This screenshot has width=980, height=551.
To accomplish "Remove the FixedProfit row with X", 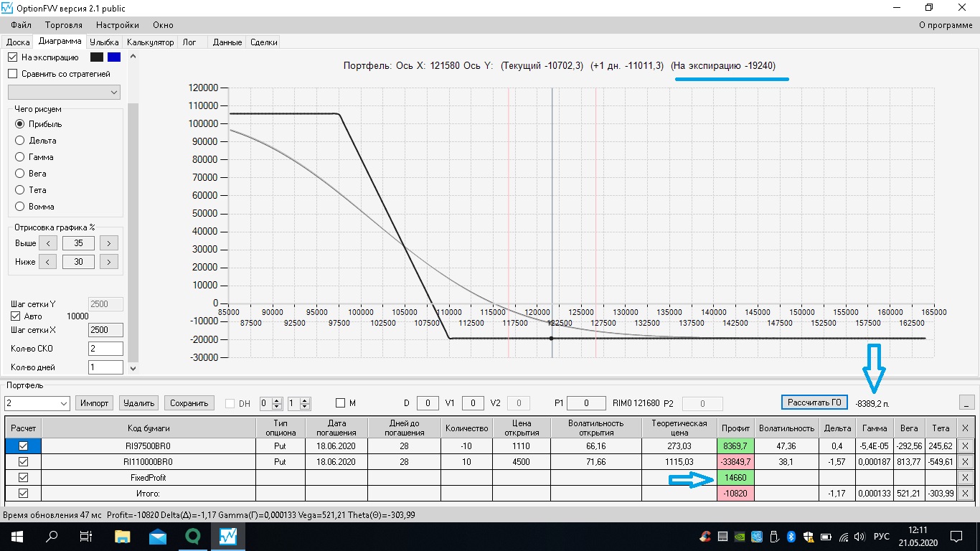I will (965, 477).
